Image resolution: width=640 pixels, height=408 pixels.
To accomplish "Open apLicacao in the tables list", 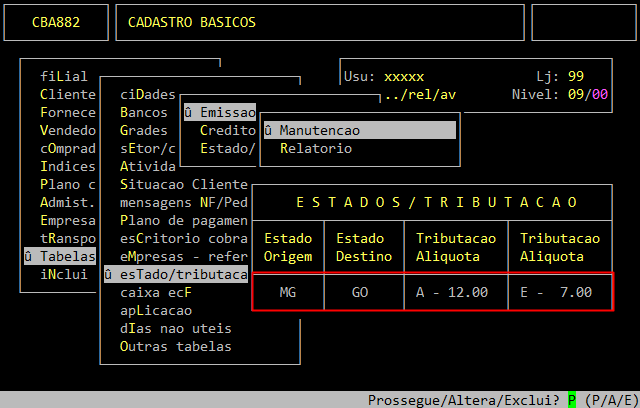I will [x=155, y=310].
